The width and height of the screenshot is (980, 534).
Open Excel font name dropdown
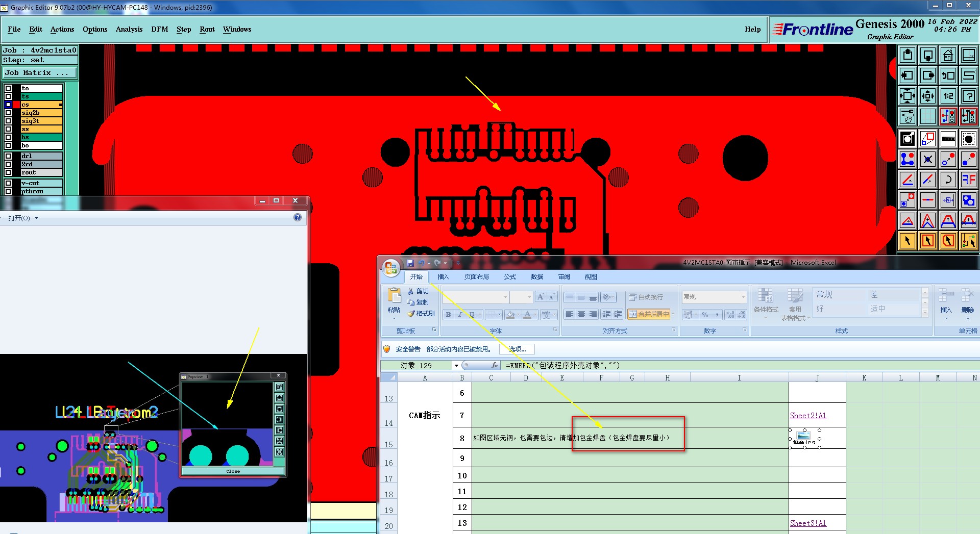coord(505,297)
